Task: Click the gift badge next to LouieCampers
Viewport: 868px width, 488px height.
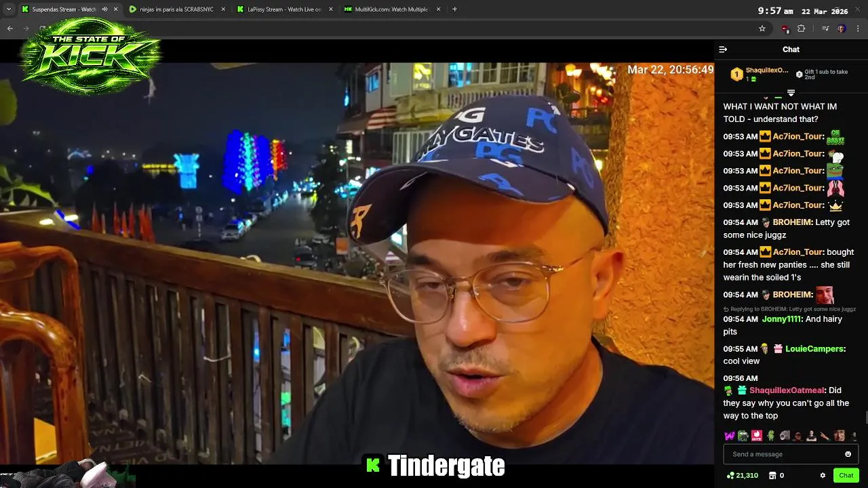Action: pyautogui.click(x=778, y=349)
